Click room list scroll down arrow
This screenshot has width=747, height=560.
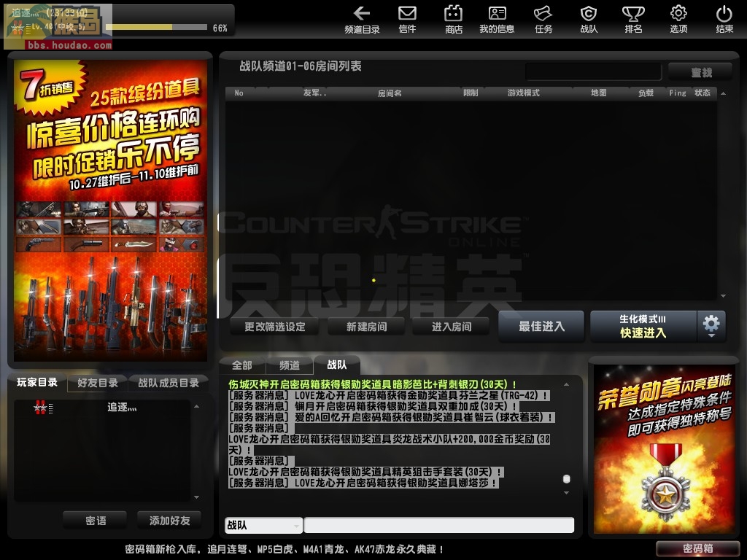pyautogui.click(x=723, y=296)
